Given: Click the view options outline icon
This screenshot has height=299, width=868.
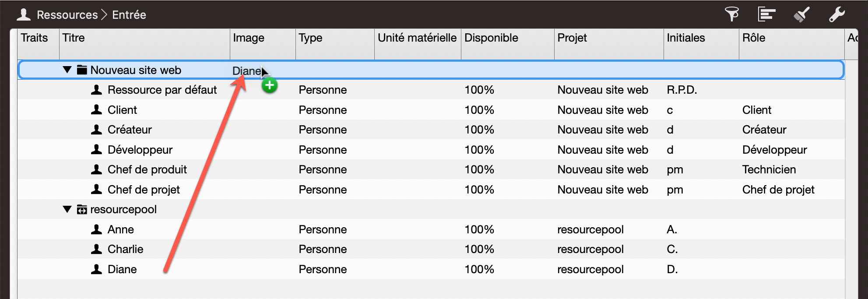Looking at the screenshot, I should (x=766, y=14).
